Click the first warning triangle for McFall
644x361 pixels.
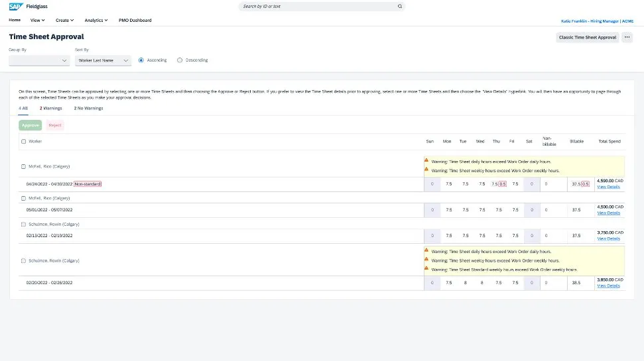click(426, 160)
